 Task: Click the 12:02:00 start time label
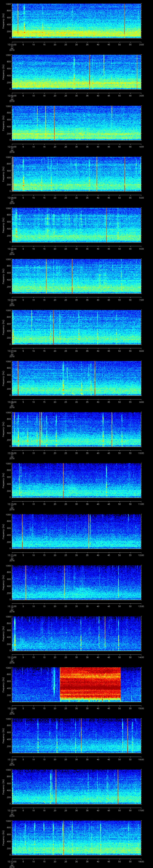(12, 96)
